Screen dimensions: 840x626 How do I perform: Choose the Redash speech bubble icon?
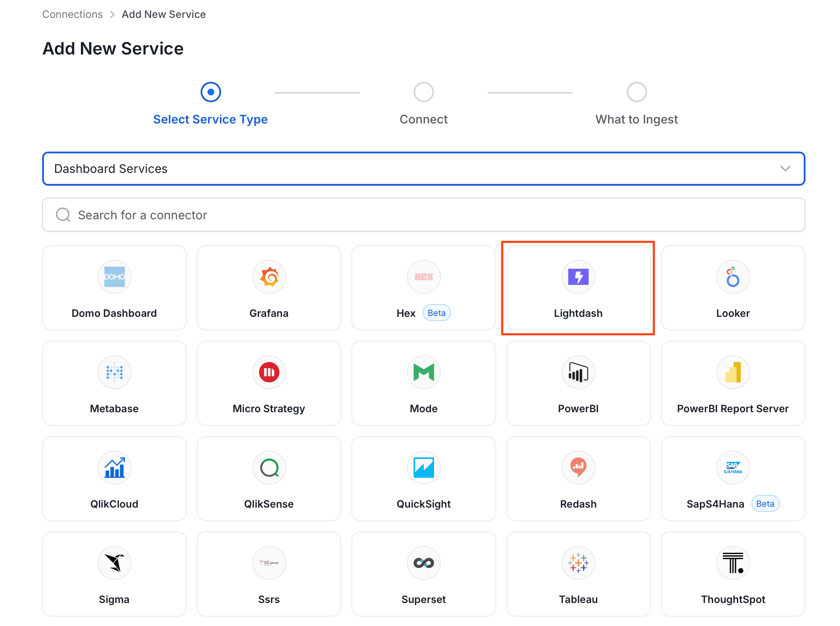(x=578, y=468)
